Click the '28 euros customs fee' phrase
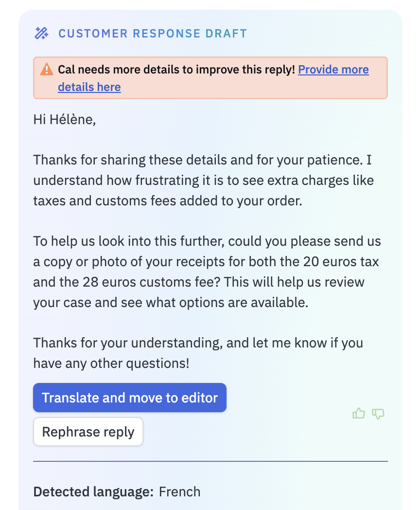The height and width of the screenshot is (510, 420). (151, 282)
